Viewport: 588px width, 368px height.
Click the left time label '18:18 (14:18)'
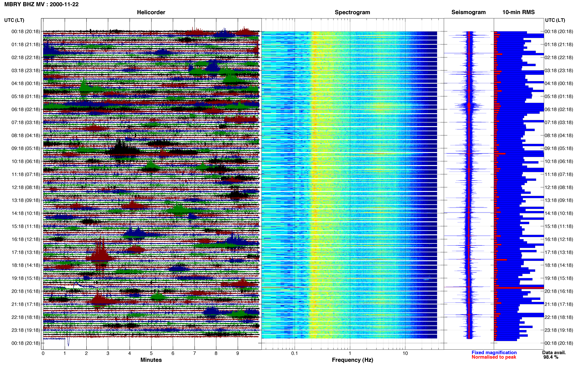pos(26,265)
